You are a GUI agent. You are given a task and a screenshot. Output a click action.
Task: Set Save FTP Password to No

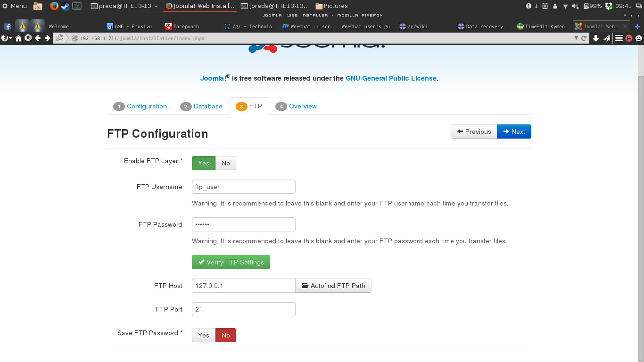pos(226,335)
